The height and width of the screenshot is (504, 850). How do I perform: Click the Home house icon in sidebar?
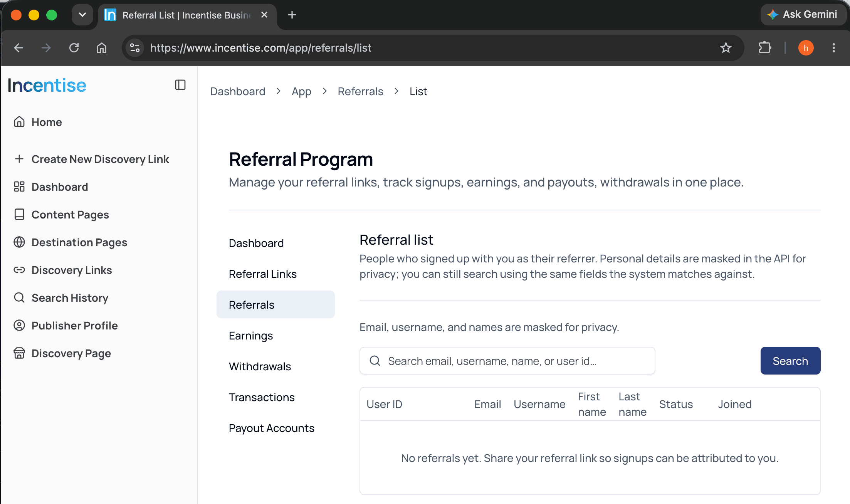[x=19, y=122]
